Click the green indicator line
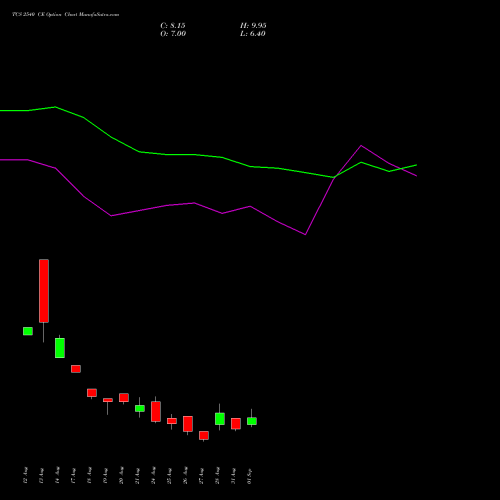The height and width of the screenshot is (500, 500). 208,156
